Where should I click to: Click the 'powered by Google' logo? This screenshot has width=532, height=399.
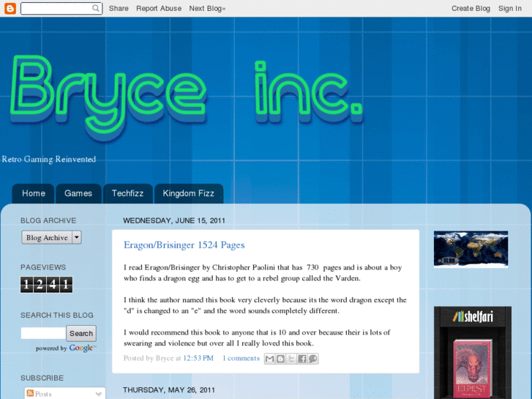pyautogui.click(x=66, y=348)
